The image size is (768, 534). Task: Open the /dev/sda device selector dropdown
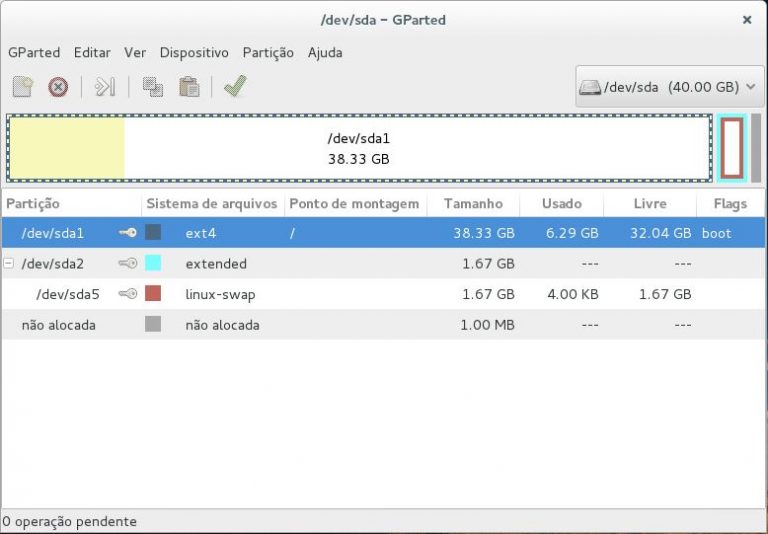point(668,87)
